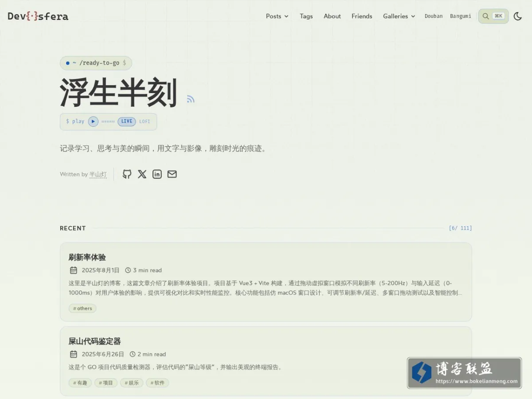The image size is (532, 399).
Task: Go to the Friends page
Action: pos(362,16)
